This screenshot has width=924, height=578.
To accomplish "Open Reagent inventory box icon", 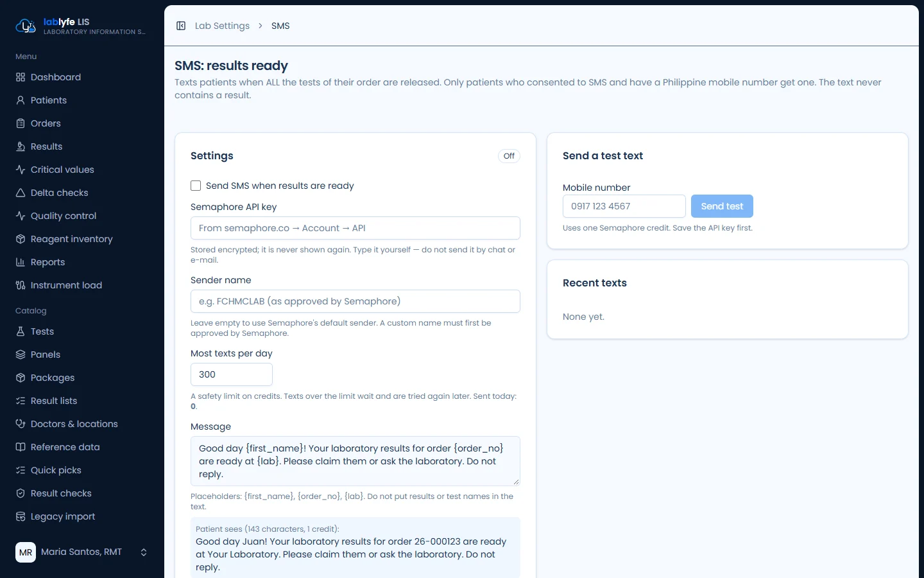I will 21,239.
